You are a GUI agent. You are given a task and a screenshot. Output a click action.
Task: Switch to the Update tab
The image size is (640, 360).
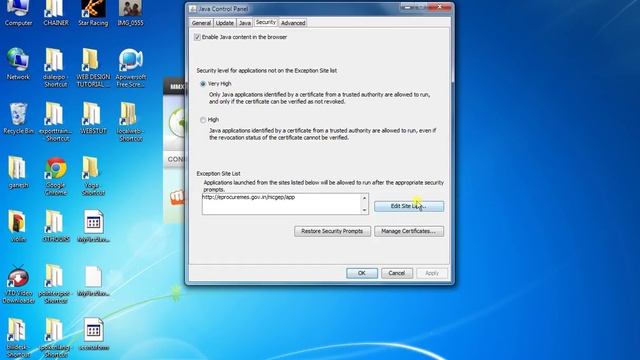[224, 23]
